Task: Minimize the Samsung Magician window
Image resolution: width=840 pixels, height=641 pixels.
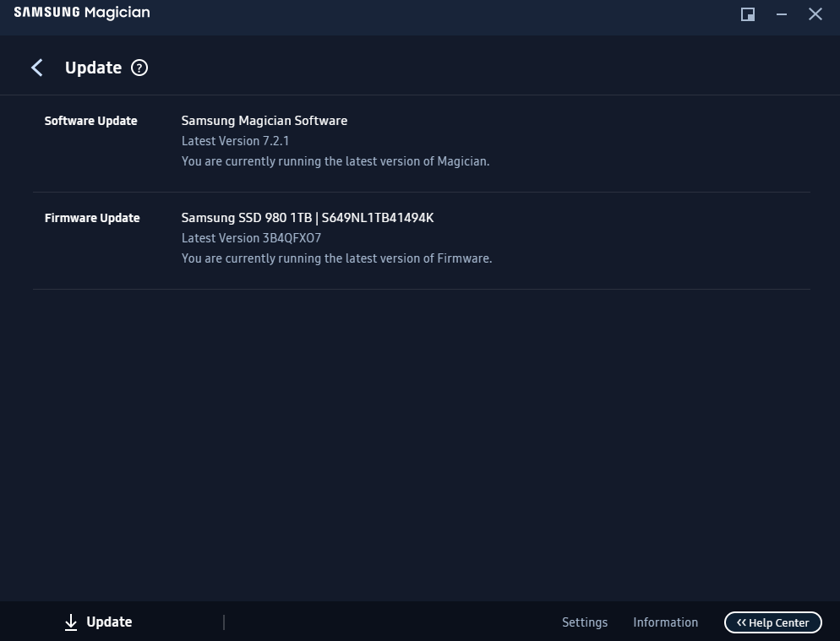Action: pos(782,14)
